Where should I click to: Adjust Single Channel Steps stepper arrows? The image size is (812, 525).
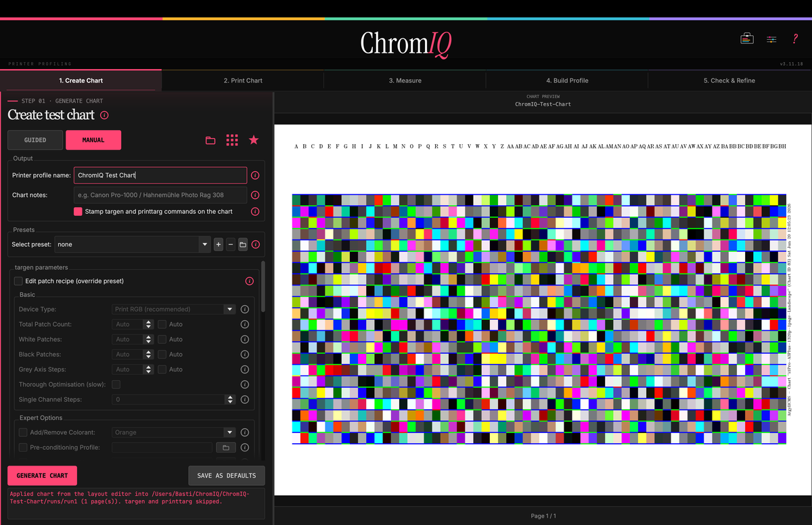(231, 399)
